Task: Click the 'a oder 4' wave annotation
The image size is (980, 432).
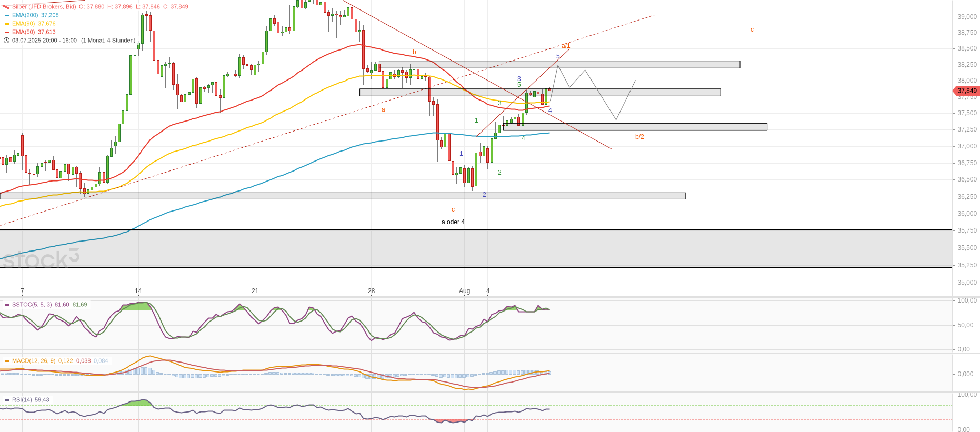Action: click(453, 222)
